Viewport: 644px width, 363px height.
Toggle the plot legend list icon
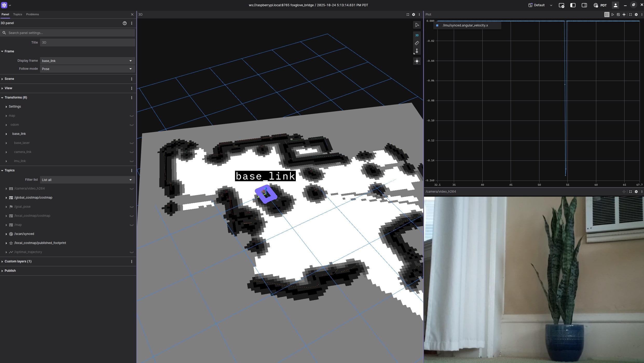[x=607, y=15]
